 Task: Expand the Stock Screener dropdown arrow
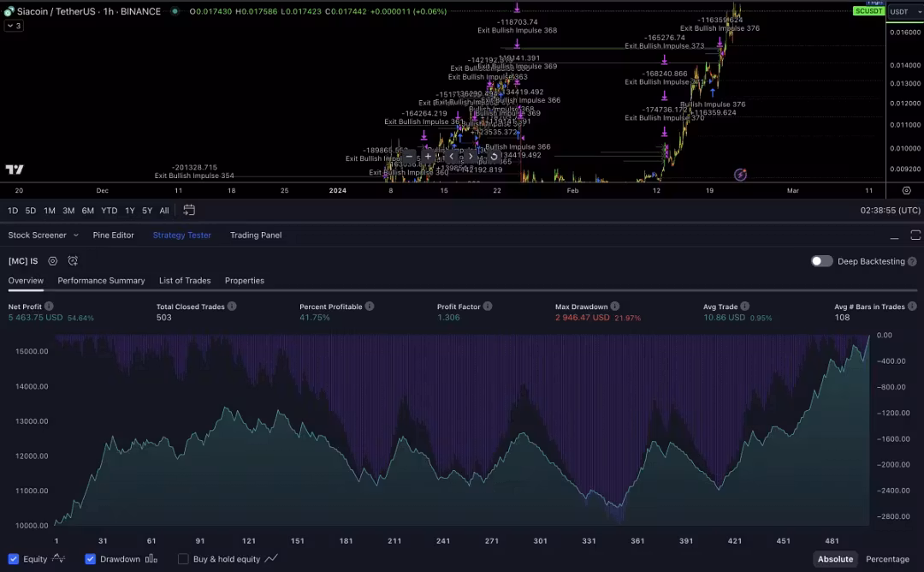click(x=75, y=235)
